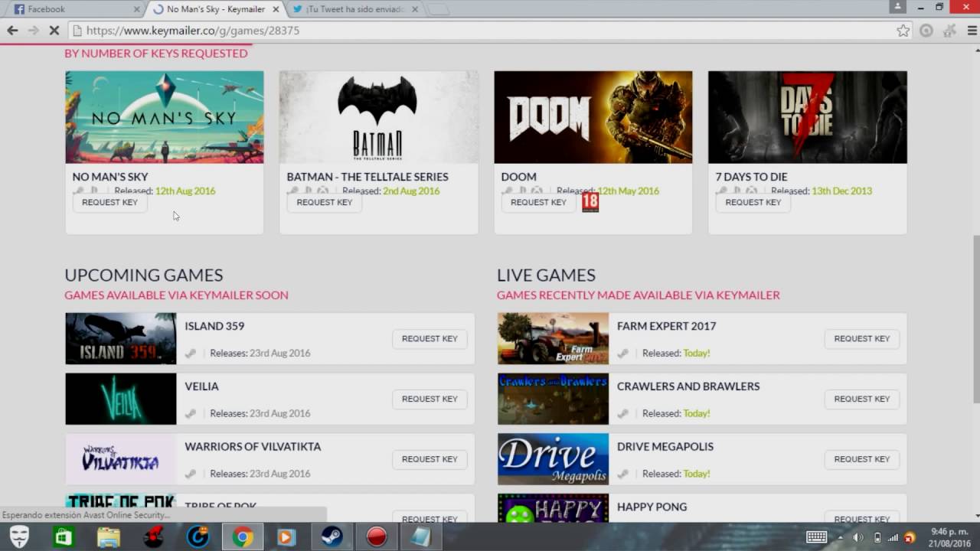Click the red record button taskbar icon
This screenshot has width=980, height=551.
point(376,537)
